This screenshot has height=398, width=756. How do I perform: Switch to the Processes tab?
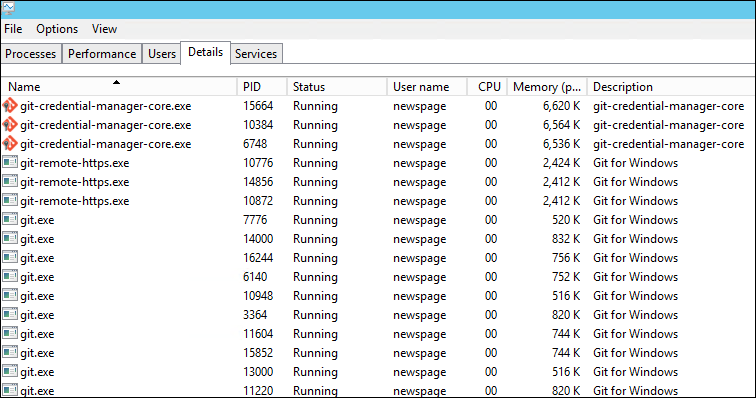point(31,54)
